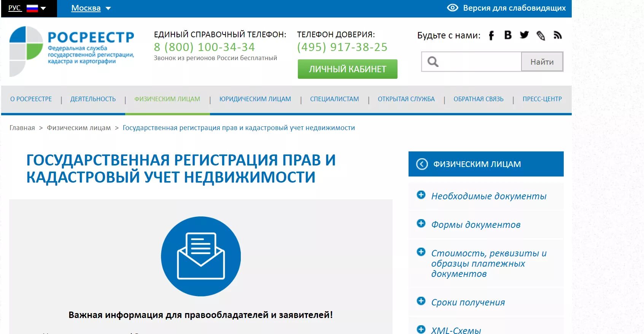The height and width of the screenshot is (334, 644).
Task: Open the VKontakte social icon
Action: pyautogui.click(x=508, y=35)
